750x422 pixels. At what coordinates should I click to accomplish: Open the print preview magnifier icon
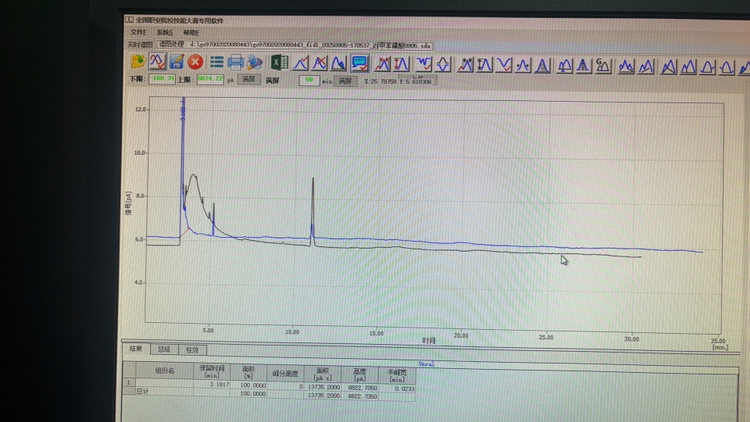pos(254,63)
